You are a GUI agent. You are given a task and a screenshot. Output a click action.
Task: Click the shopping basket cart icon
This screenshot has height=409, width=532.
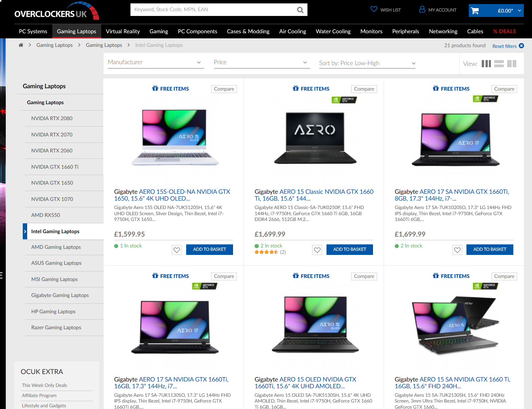[x=475, y=11]
